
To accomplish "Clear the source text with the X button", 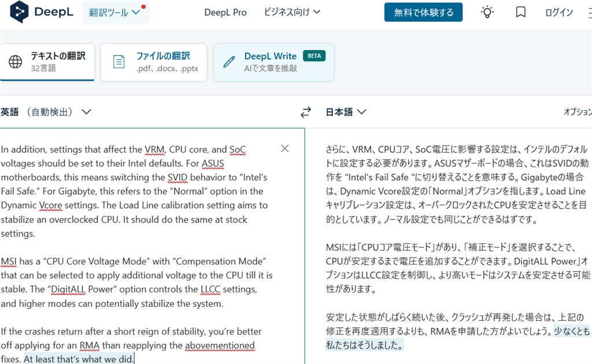I will (x=284, y=148).
